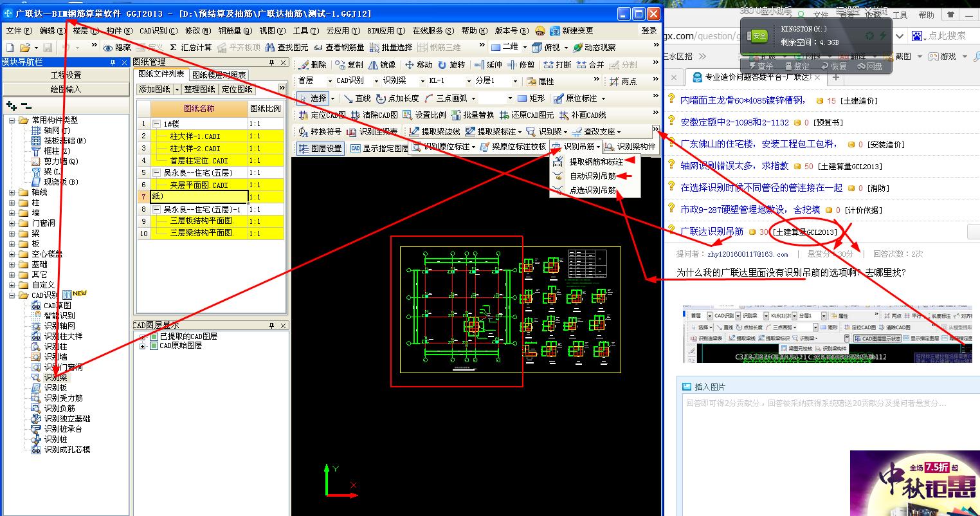Viewport: 980px width, 516px height.
Task: Expand the 基础 tree folder
Action: pos(12,264)
